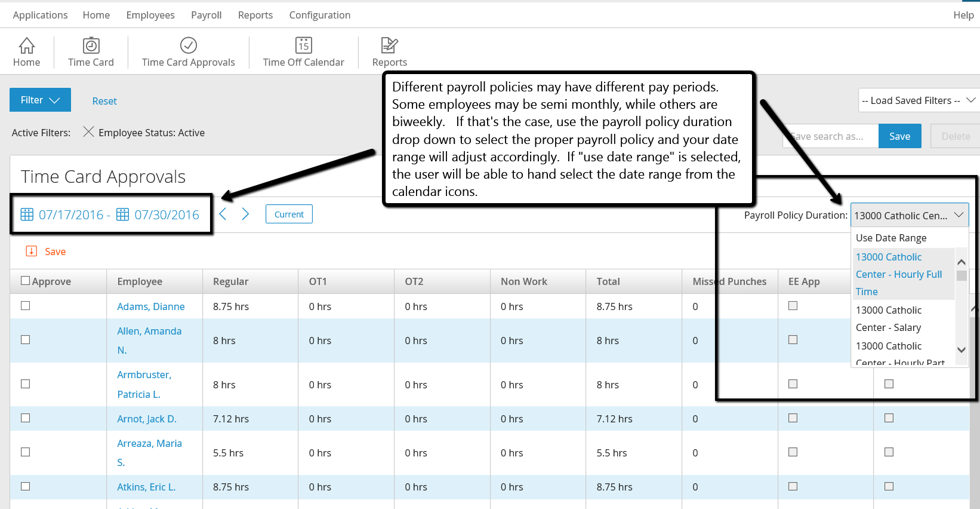This screenshot has width=980, height=509.
Task: Open the Reports pencil icon
Action: pyautogui.click(x=389, y=45)
